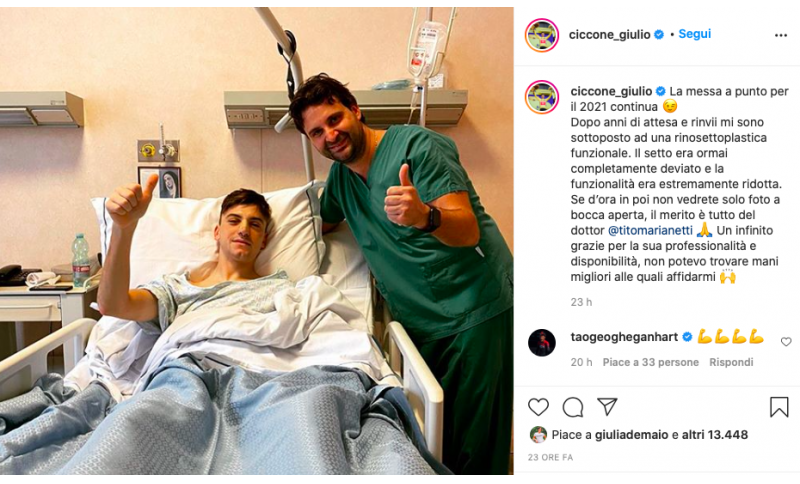This screenshot has width=800, height=484.
Task: Open the 23 ORE FA post timestamp
Action: 550,457
